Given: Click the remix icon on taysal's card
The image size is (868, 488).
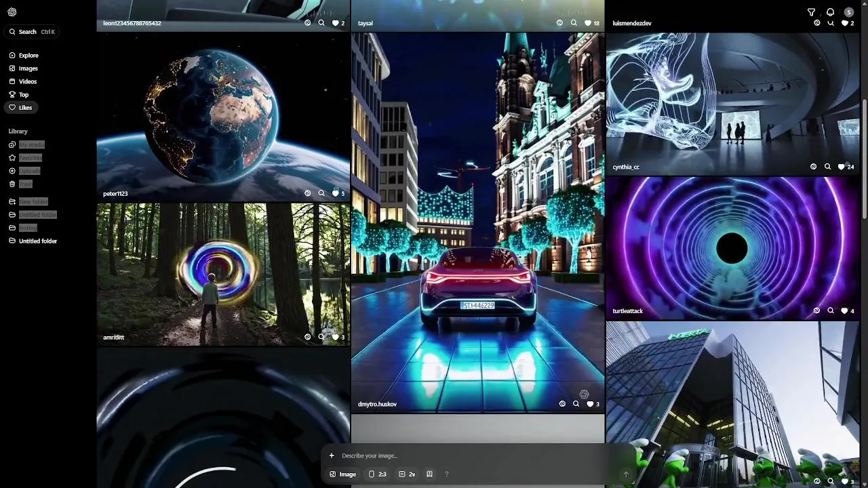Looking at the screenshot, I should pos(559,23).
